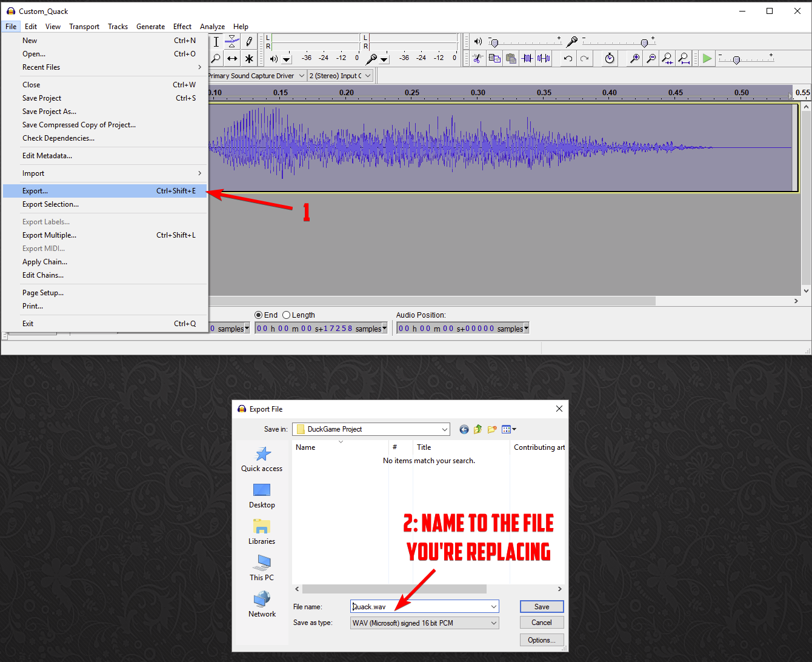Open the View Menu icon in Export dialog
Image resolution: width=812 pixels, height=662 pixels.
point(508,429)
